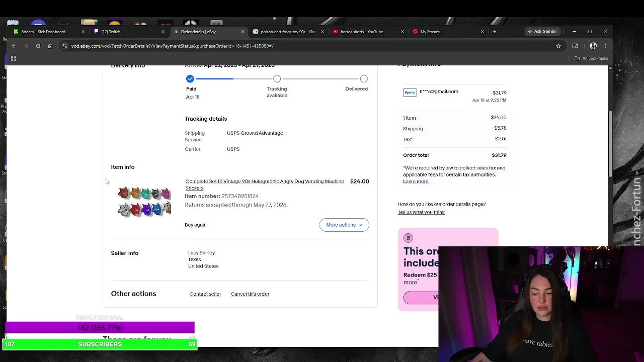This screenshot has width=644, height=362.
Task: Open the apps grid in bookmarks bar
Action: 14,58
